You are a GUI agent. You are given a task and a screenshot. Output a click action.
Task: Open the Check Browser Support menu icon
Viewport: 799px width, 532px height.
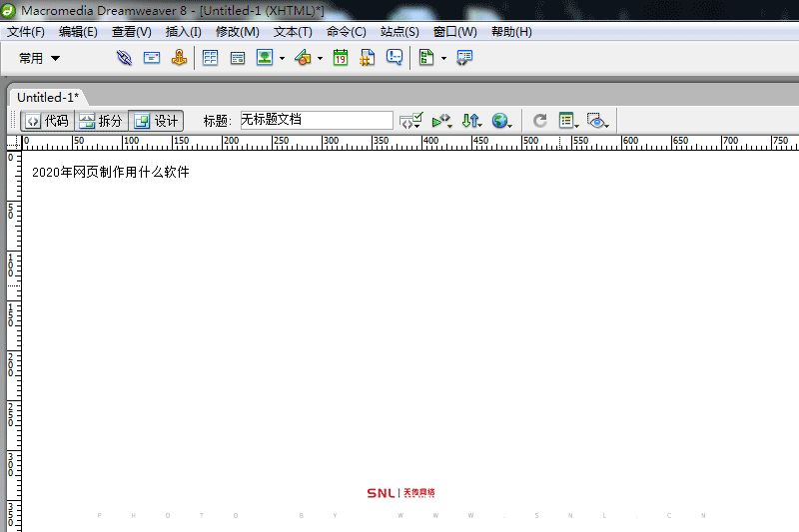tap(410, 121)
